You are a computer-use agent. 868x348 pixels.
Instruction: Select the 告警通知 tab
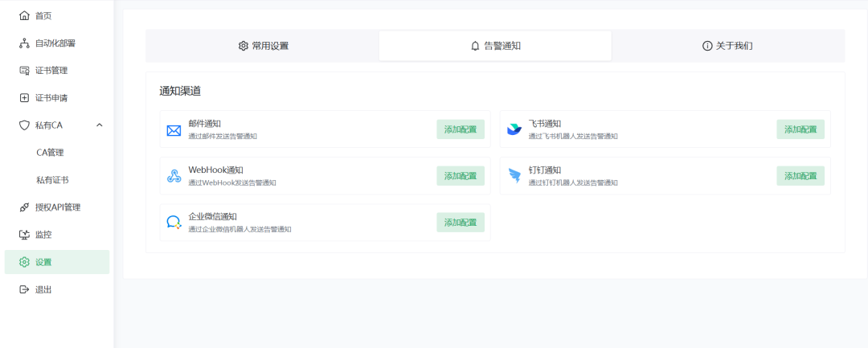[x=495, y=46]
